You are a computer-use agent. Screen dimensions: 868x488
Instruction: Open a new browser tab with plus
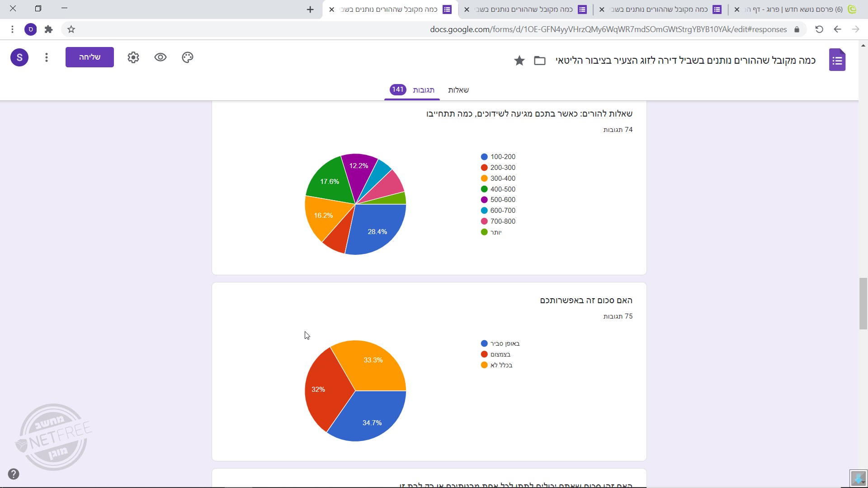pyautogui.click(x=310, y=9)
